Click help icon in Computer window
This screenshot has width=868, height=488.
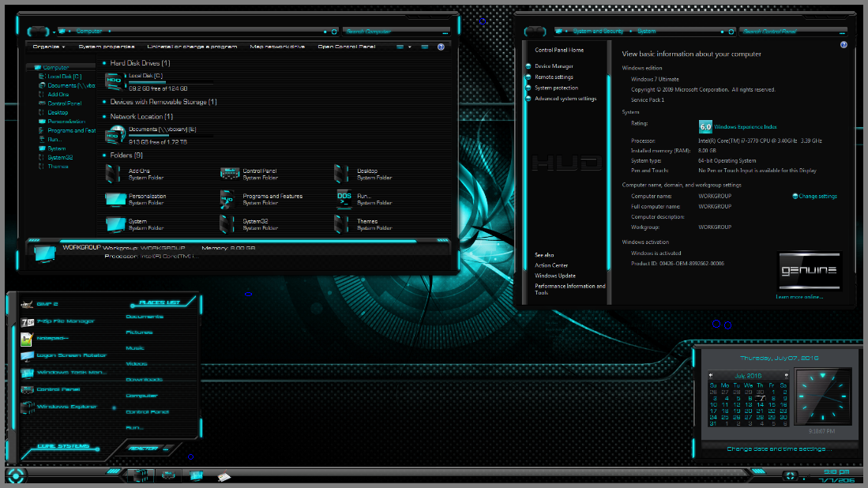441,47
